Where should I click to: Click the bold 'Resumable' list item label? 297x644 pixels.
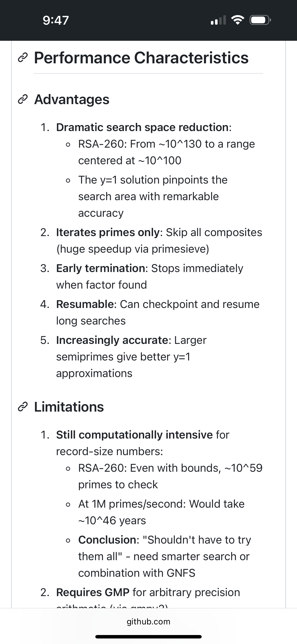[85, 304]
